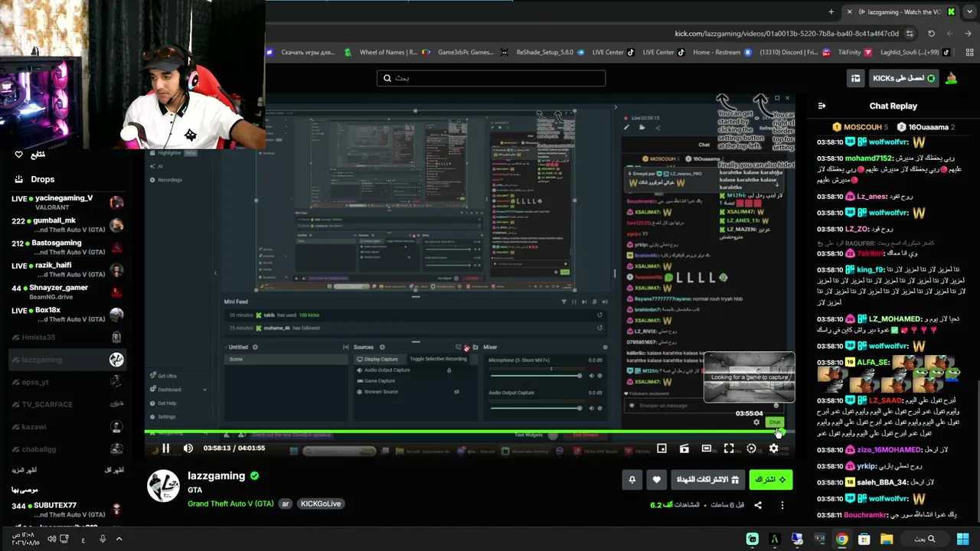Open razik_haifi live channel

tap(67, 269)
